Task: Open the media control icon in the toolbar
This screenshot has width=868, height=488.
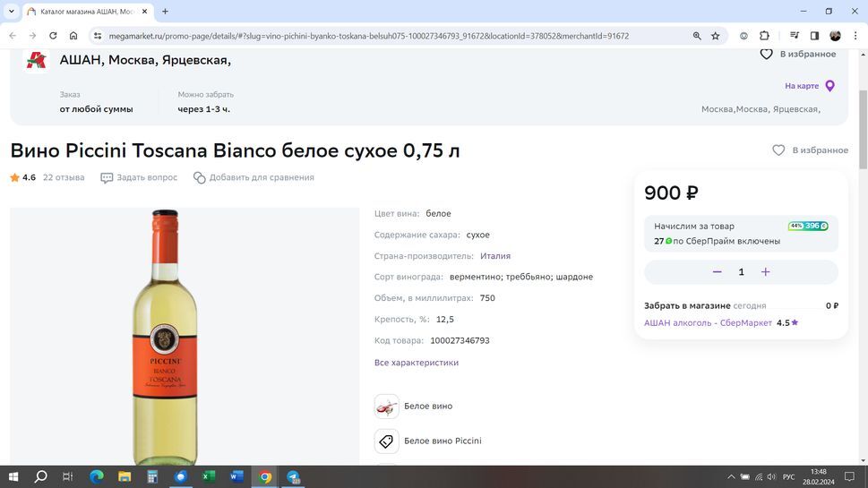Action: pos(795,36)
